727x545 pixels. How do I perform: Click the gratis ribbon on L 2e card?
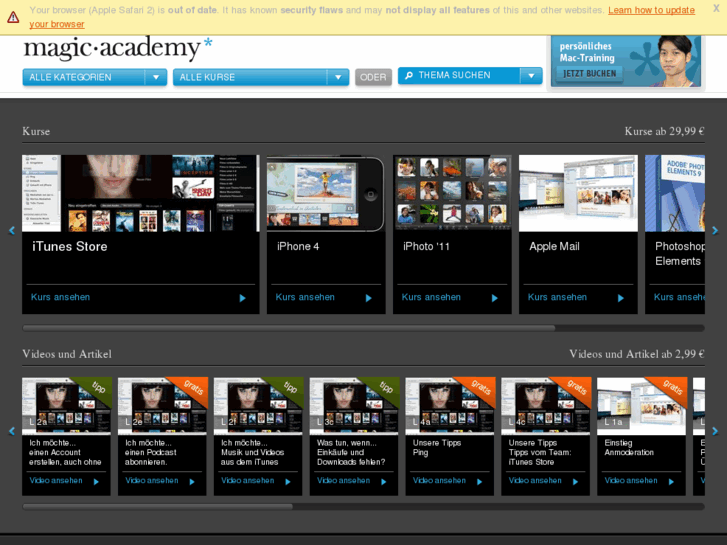pyautogui.click(x=192, y=389)
